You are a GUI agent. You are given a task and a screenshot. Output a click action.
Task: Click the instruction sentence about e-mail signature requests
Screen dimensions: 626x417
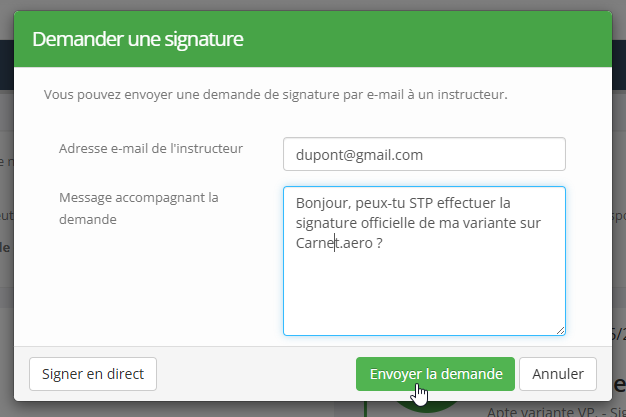point(275,95)
